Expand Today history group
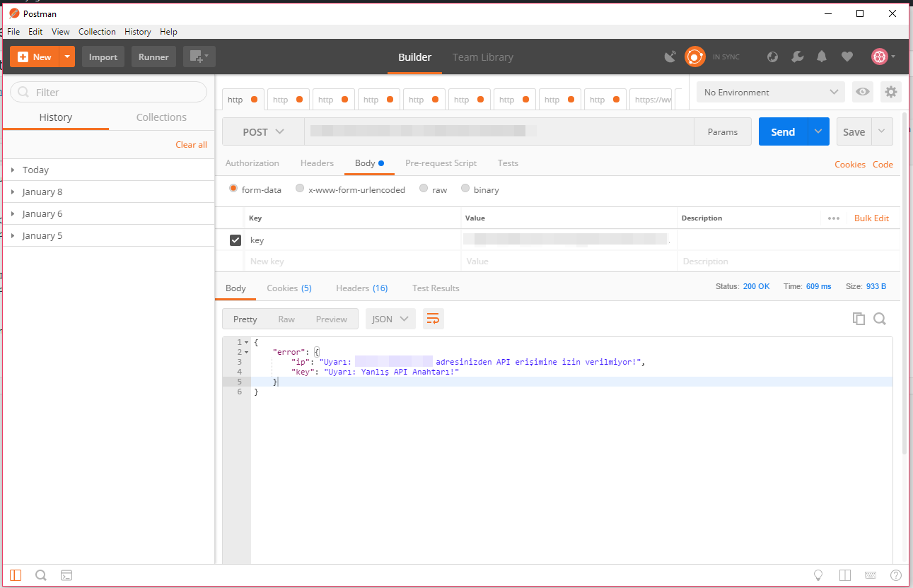Viewport: 913px width, 588px height. click(108, 170)
